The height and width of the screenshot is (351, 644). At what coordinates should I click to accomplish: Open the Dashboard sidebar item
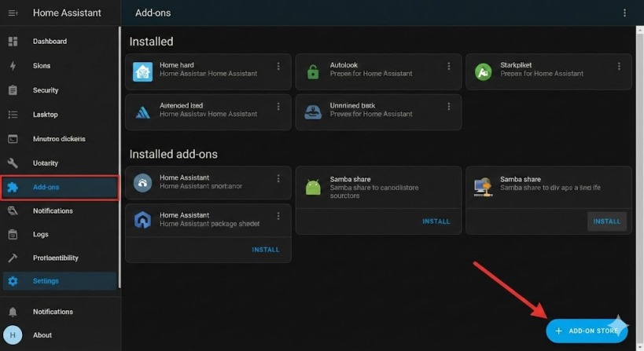(50, 42)
